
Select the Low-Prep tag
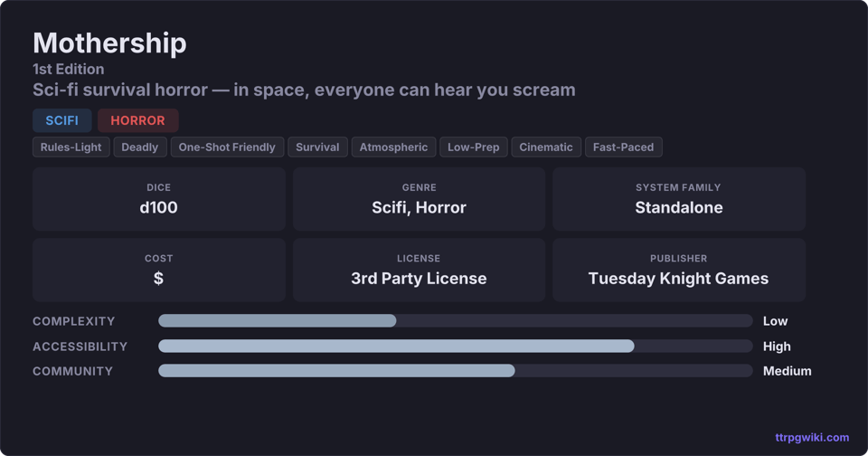click(474, 147)
